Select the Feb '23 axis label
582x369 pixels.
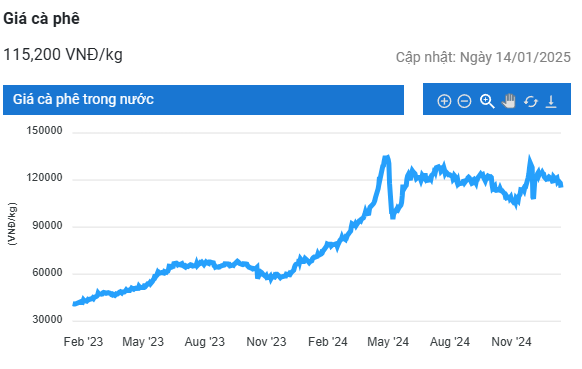[x=83, y=342]
